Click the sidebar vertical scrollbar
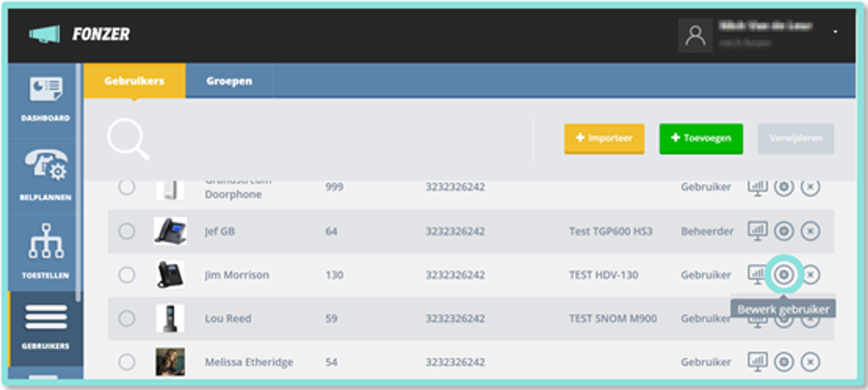The image size is (868, 390). pos(78,183)
